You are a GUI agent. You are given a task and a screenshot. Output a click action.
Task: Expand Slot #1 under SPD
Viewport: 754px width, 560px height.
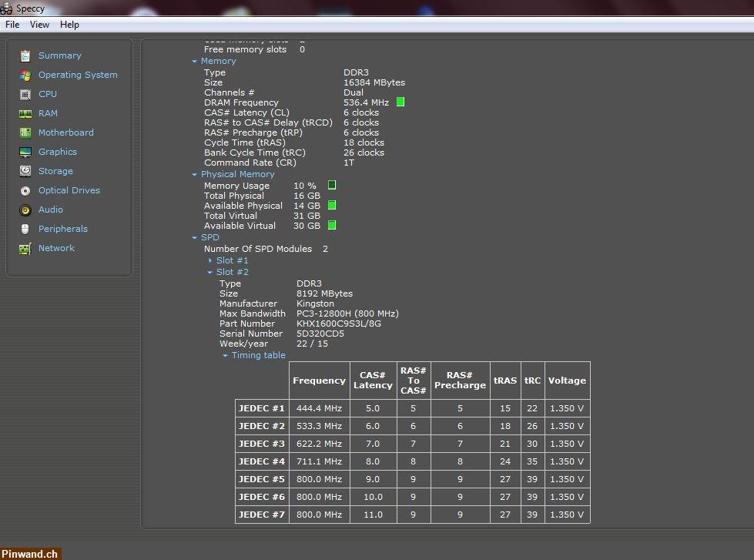point(209,260)
